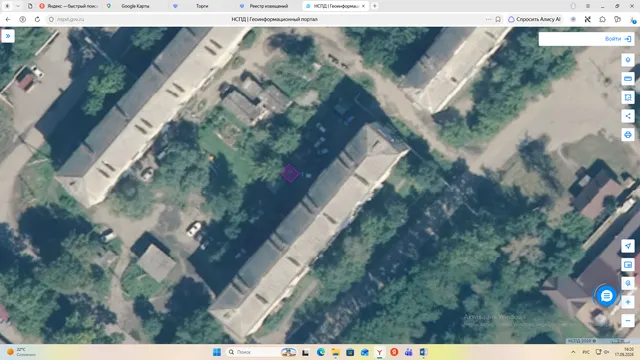Click the share map icon
Image resolution: width=640 pixels, height=360 pixels.
pyautogui.click(x=628, y=116)
